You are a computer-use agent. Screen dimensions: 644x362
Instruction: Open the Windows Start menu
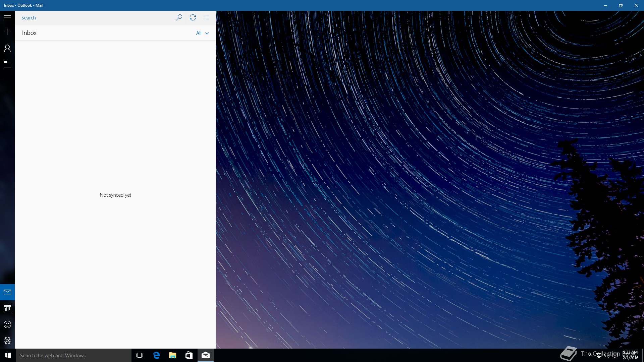(8, 355)
